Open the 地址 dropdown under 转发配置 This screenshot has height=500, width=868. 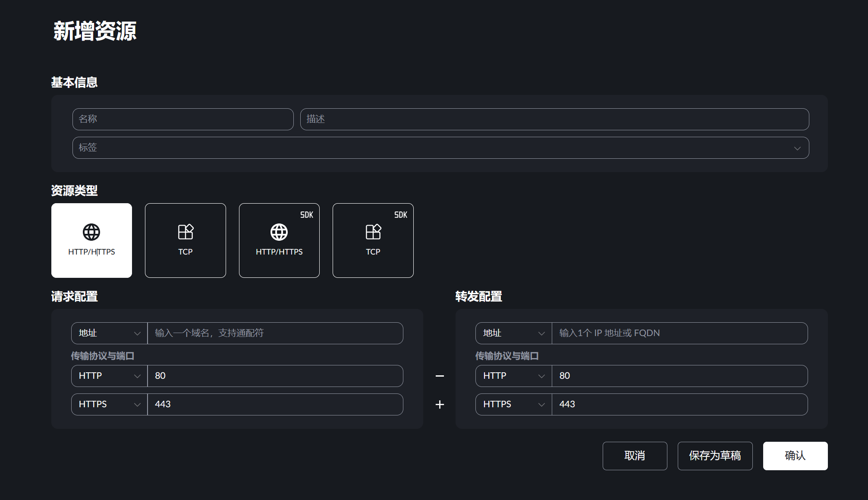click(513, 333)
